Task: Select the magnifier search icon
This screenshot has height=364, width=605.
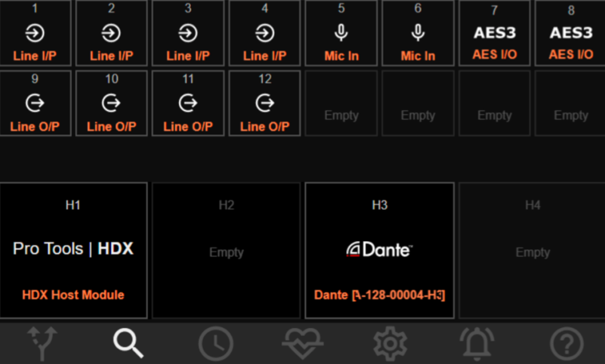Action: (x=128, y=343)
